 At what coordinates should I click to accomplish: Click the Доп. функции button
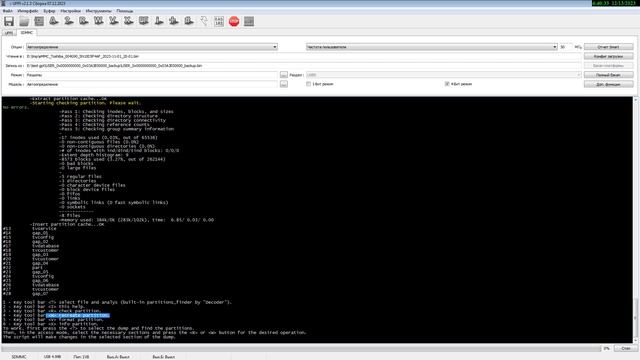609,84
